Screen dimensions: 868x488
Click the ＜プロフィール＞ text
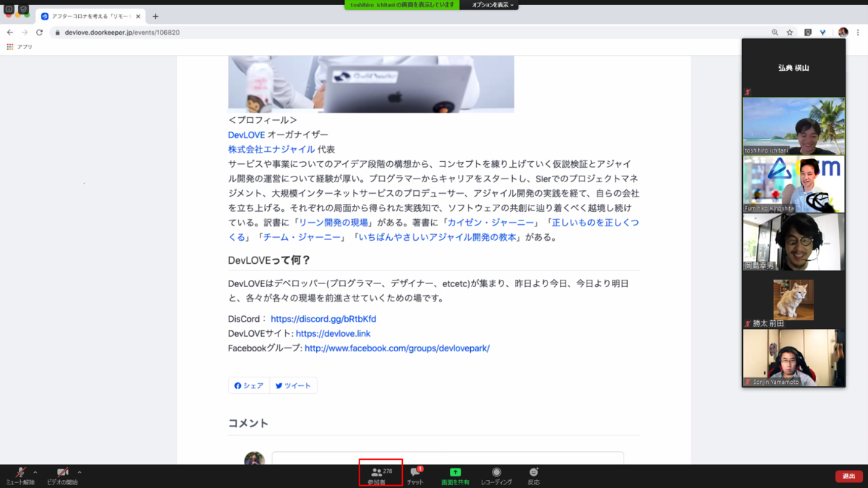pos(263,120)
